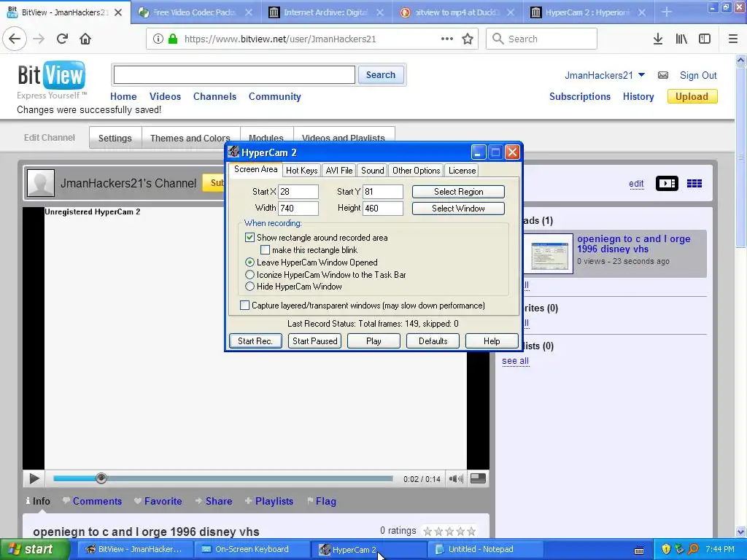Click the yellow Upload button
Screen dimensions: 747x560
(x=692, y=97)
